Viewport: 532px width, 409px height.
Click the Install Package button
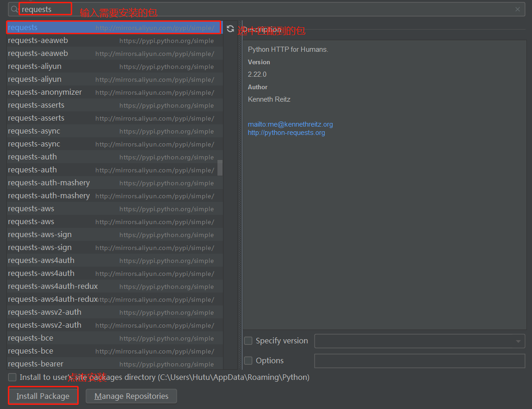[x=43, y=396]
